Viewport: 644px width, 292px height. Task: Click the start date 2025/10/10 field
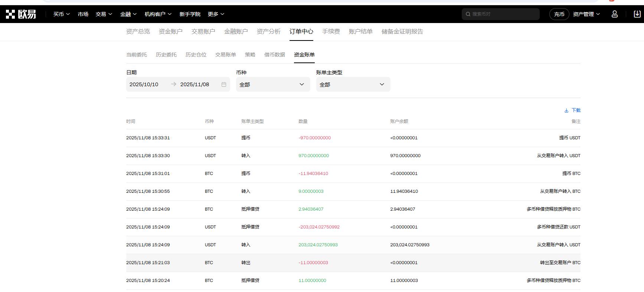(x=144, y=84)
